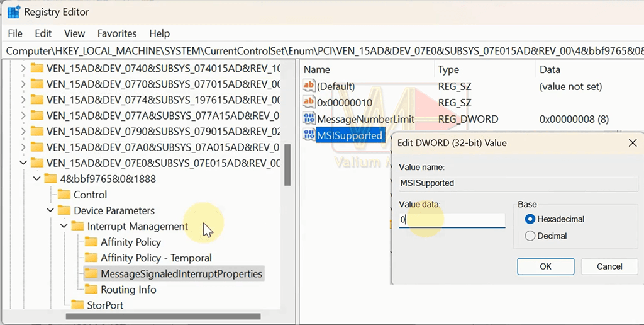Click the MSISupported DWORD value icon

tap(309, 135)
